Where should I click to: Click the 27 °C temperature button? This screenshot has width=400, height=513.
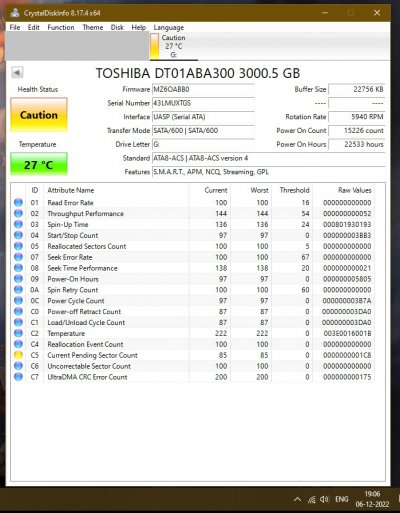pos(39,164)
